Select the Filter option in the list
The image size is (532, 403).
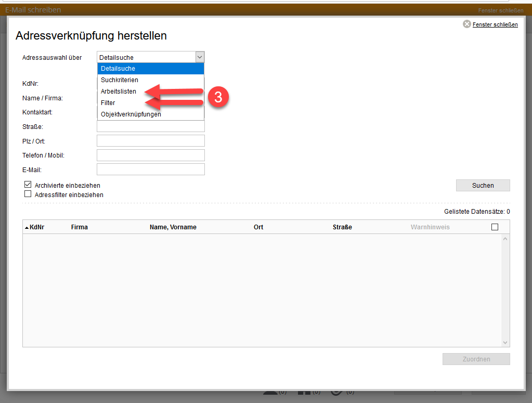(x=108, y=103)
